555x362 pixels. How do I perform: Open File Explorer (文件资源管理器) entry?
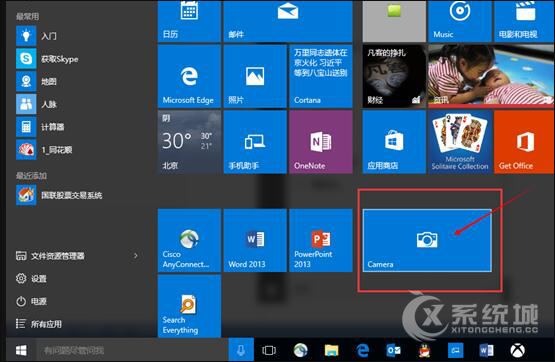50,255
